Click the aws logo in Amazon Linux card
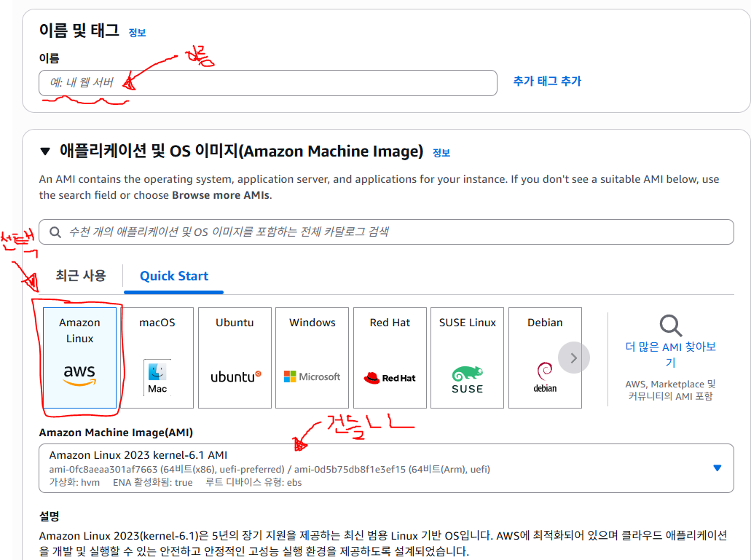 pyautogui.click(x=79, y=375)
